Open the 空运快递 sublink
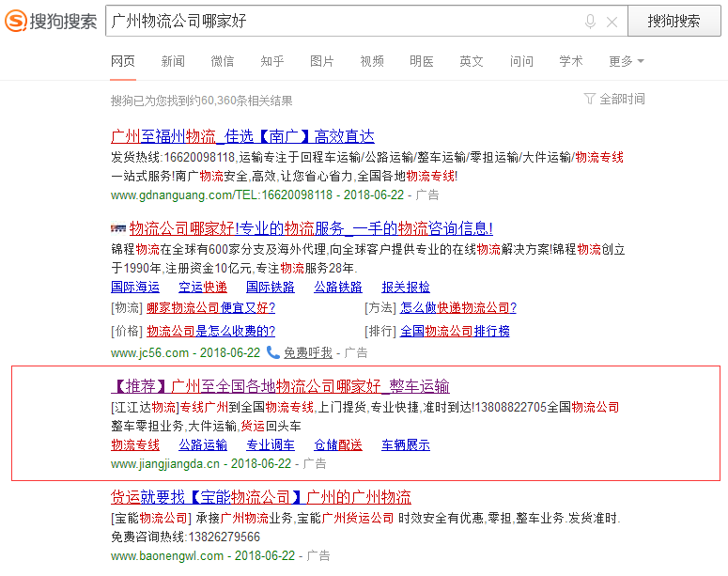Image resolution: width=728 pixels, height=576 pixels. point(203,288)
